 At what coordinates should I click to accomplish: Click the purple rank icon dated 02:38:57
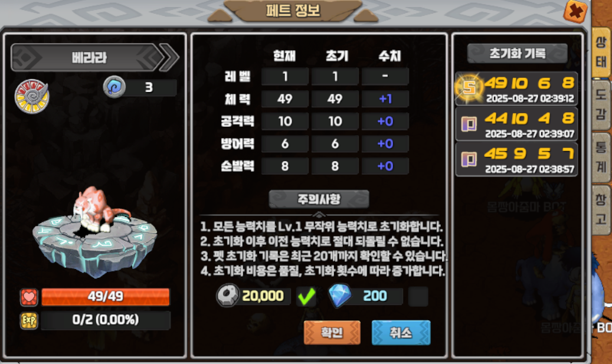coord(469,159)
